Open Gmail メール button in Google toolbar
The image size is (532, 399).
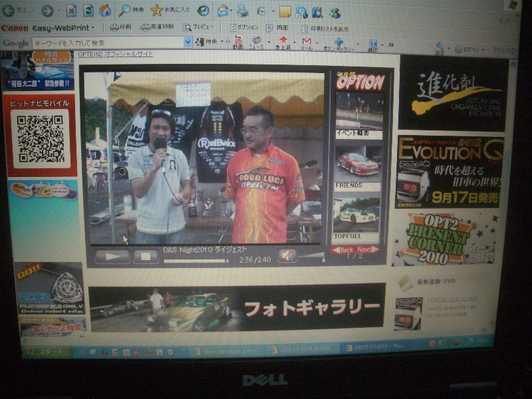tap(307, 44)
